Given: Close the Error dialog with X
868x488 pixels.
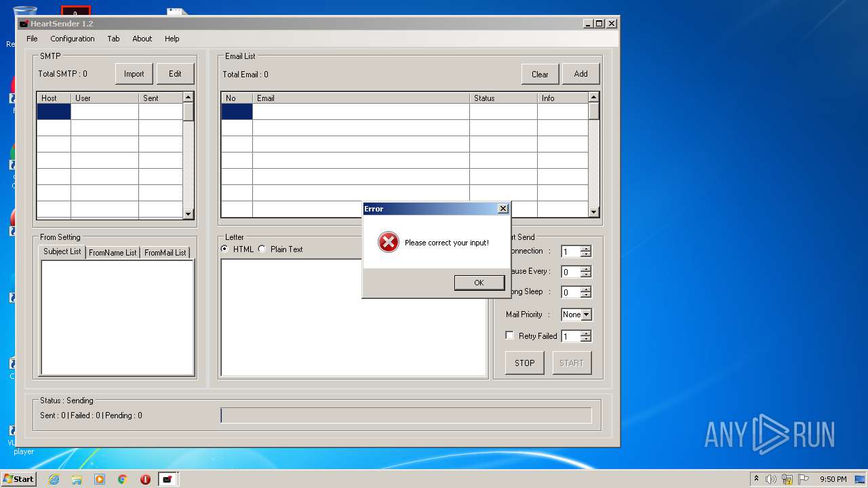Looking at the screenshot, I should tap(502, 209).
